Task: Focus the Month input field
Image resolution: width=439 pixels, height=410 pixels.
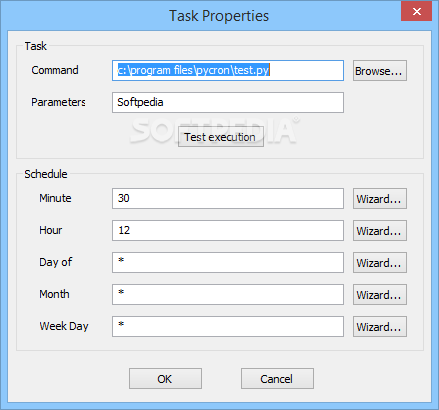Action: tap(228, 294)
